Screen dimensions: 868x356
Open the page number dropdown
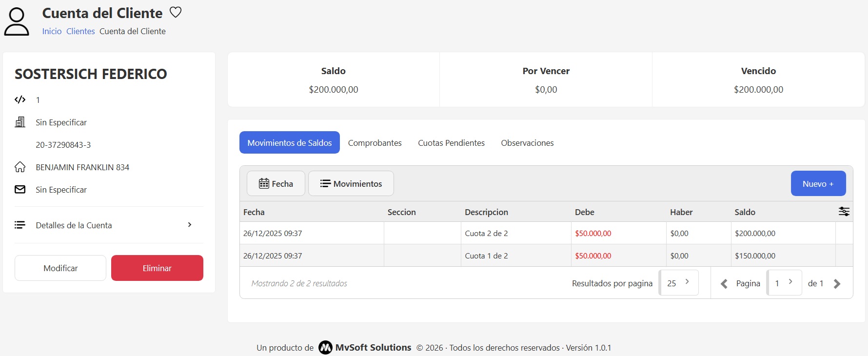(x=784, y=283)
